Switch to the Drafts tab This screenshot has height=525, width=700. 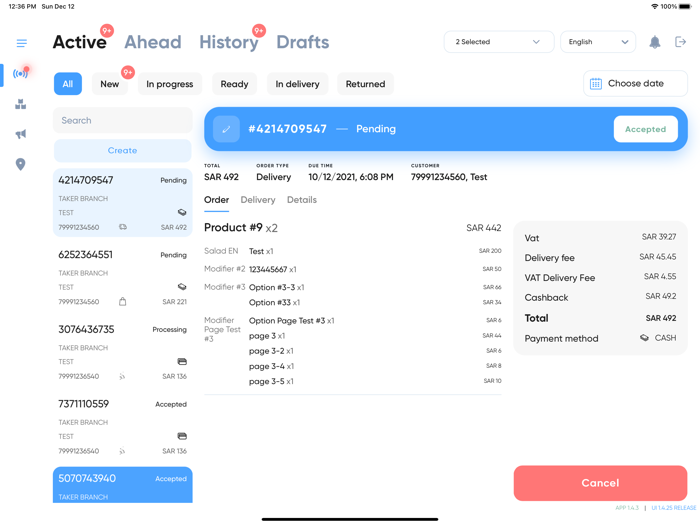click(303, 42)
